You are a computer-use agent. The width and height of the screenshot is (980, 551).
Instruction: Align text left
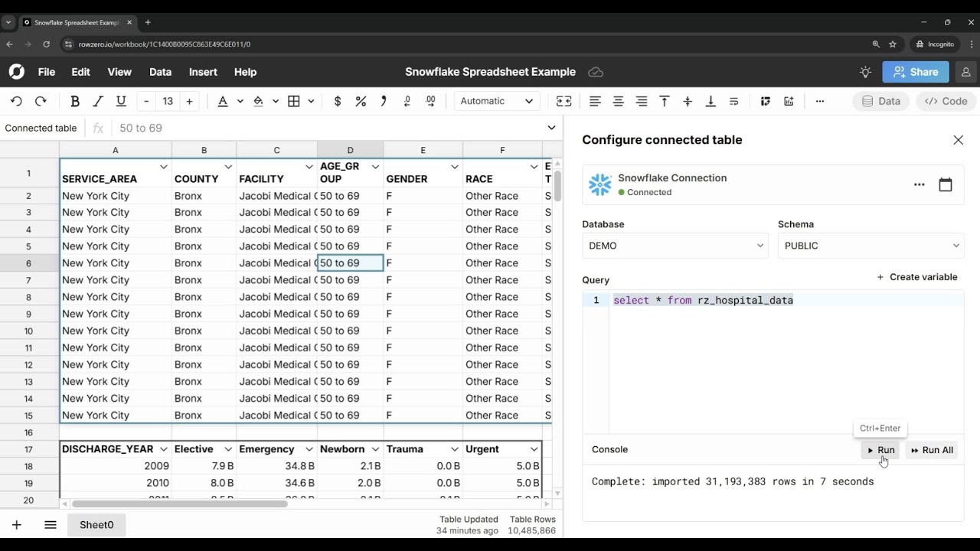(595, 101)
